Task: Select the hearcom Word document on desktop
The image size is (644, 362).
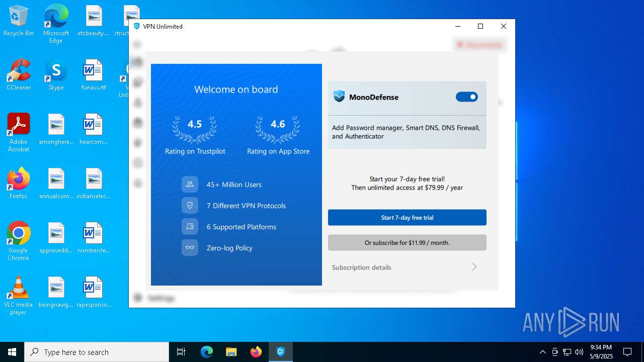Action: [94, 130]
